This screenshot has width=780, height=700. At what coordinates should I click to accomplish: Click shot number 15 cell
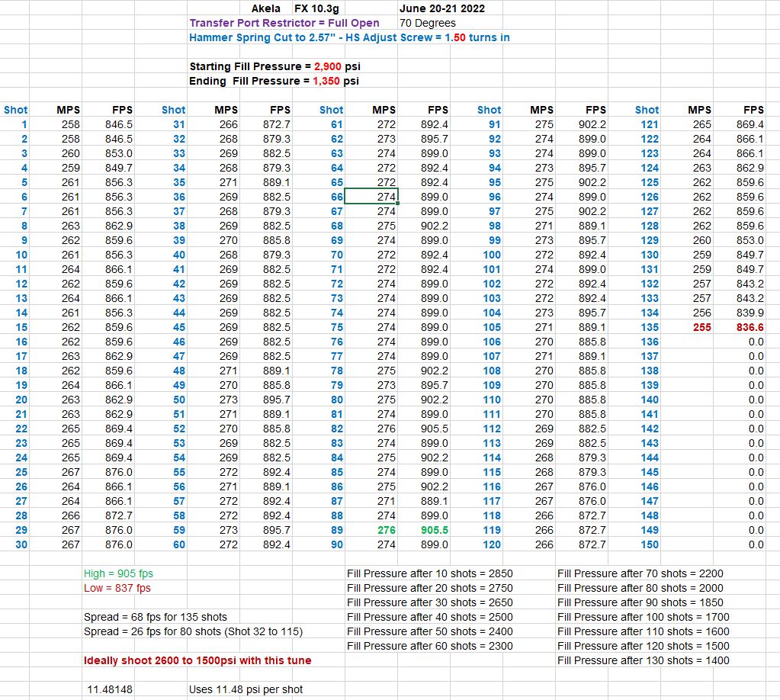pos(21,327)
